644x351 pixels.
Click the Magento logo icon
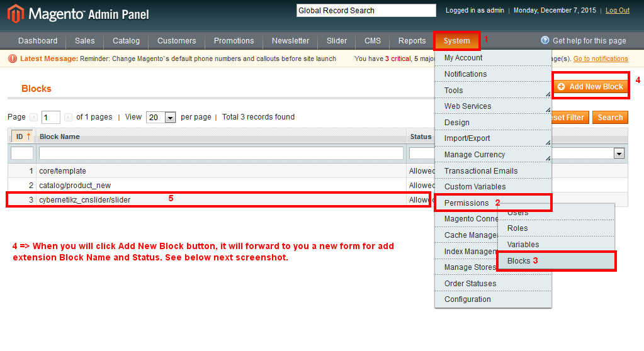[16, 14]
